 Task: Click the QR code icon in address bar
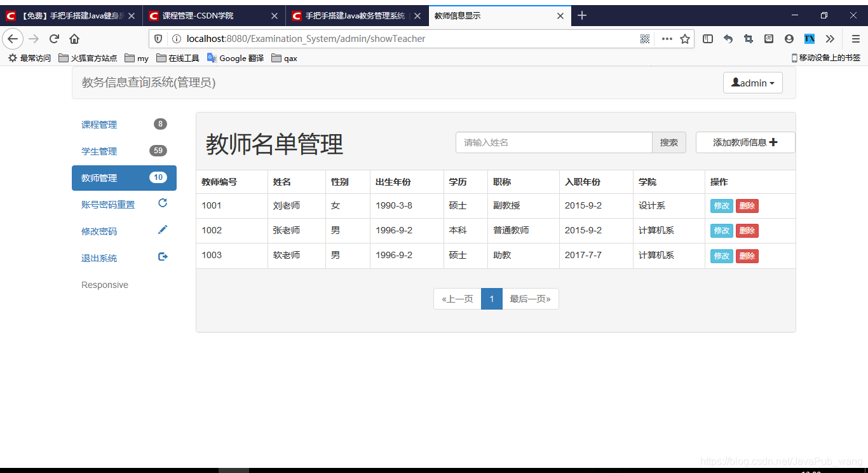645,39
